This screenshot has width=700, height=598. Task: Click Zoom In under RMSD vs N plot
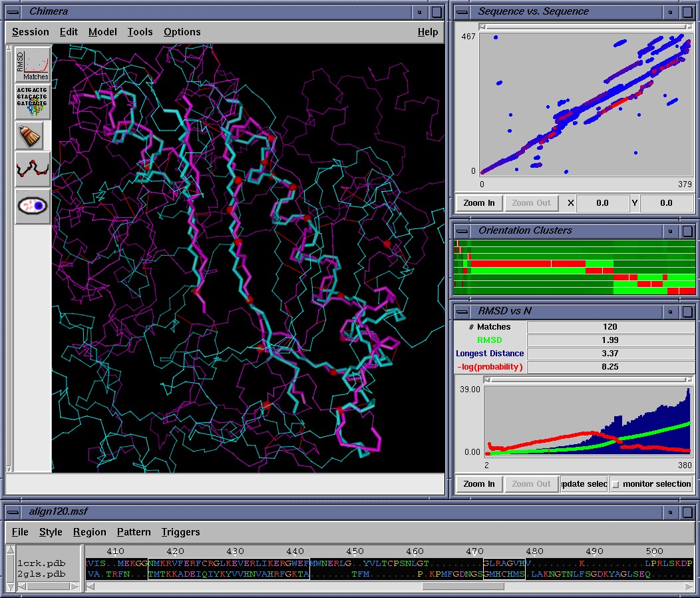tap(479, 484)
